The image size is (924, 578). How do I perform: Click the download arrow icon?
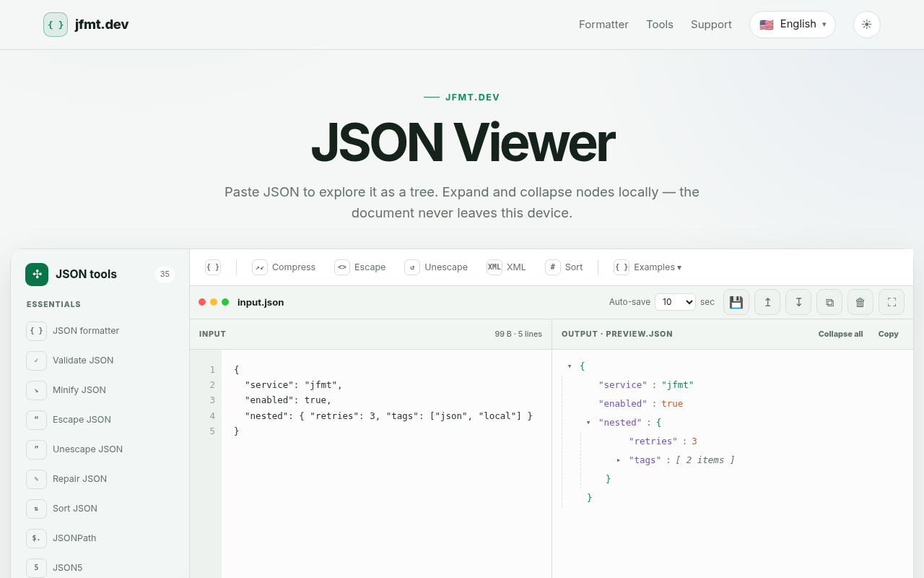[x=798, y=302]
